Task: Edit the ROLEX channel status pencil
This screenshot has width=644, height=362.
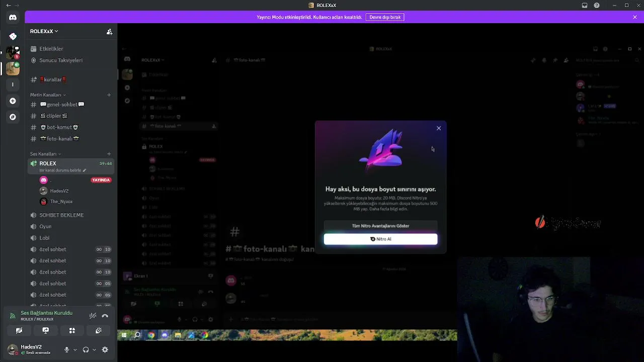Action: pyautogui.click(x=85, y=170)
